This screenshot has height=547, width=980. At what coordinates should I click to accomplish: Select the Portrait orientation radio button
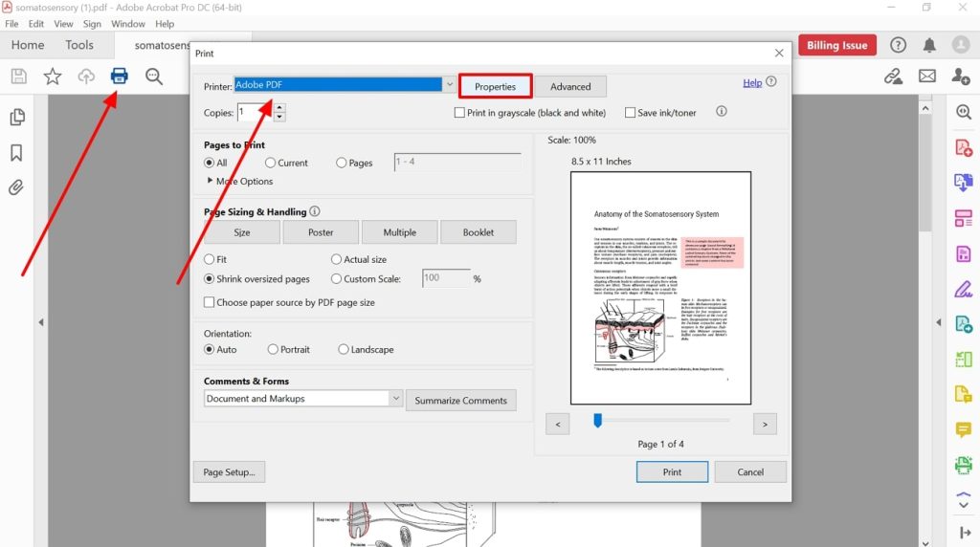[x=273, y=349]
